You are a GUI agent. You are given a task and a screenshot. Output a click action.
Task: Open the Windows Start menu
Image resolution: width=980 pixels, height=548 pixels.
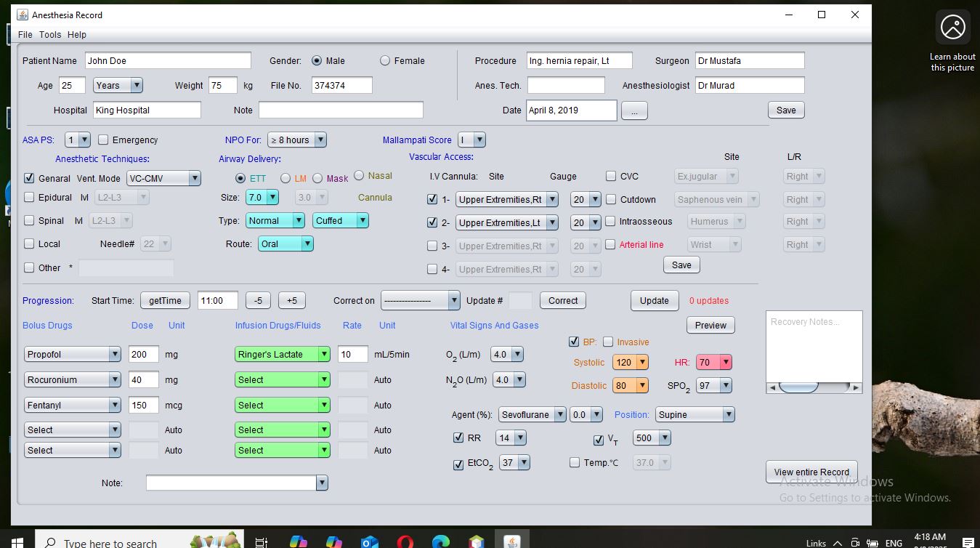[16, 541]
